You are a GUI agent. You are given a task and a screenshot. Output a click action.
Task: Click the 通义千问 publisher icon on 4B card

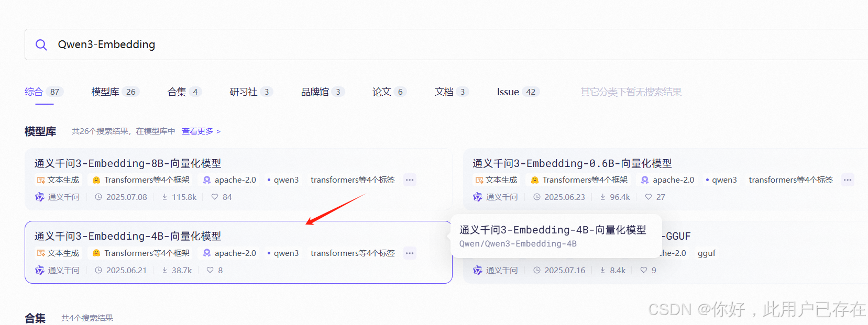(40, 271)
